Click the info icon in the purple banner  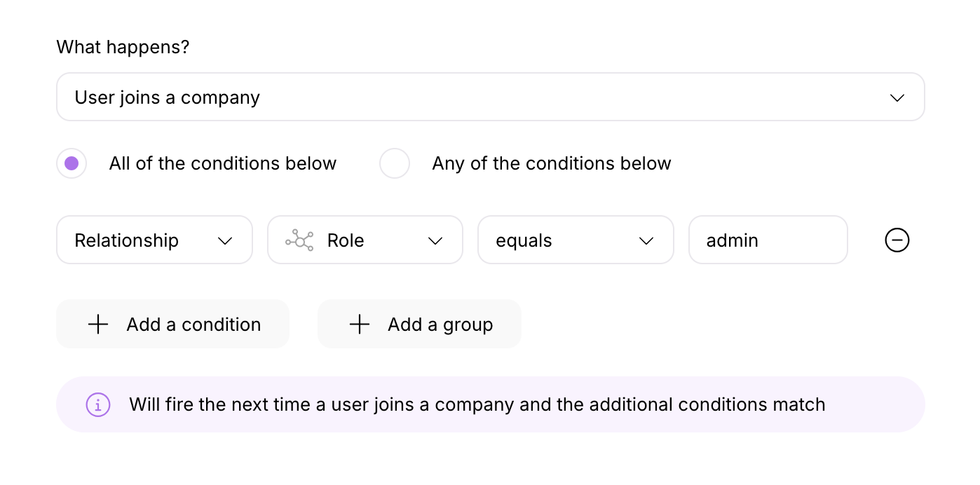[x=97, y=404]
